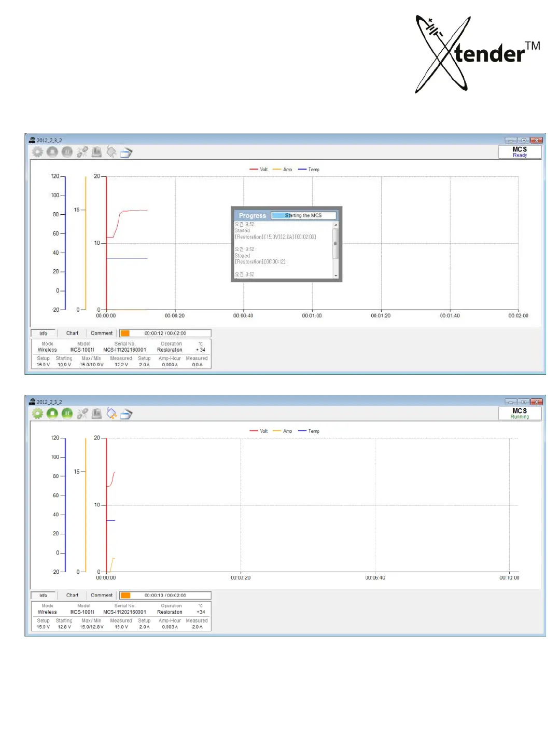
Task: Click the title bar icon of Ready window
Action: tap(32, 140)
